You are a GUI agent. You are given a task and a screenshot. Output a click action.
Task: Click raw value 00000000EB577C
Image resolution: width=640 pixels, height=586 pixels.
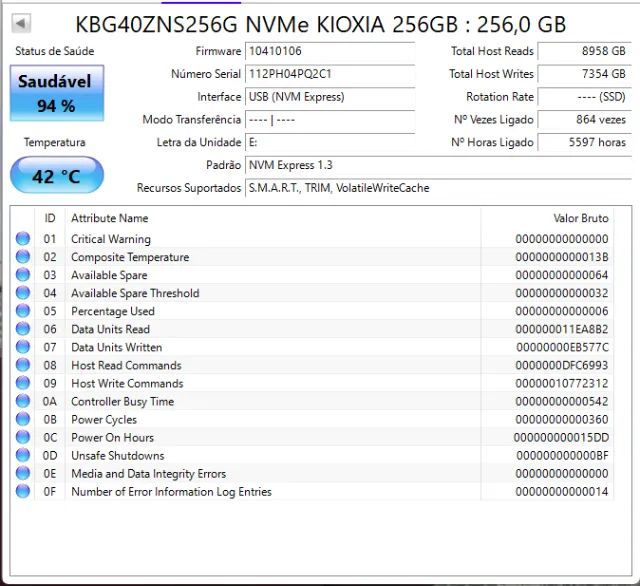pyautogui.click(x=562, y=347)
